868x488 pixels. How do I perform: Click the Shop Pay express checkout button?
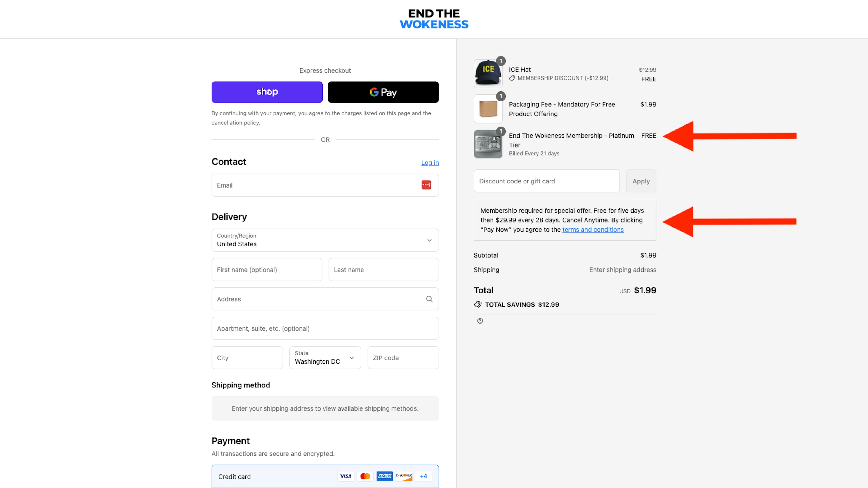pyautogui.click(x=267, y=92)
